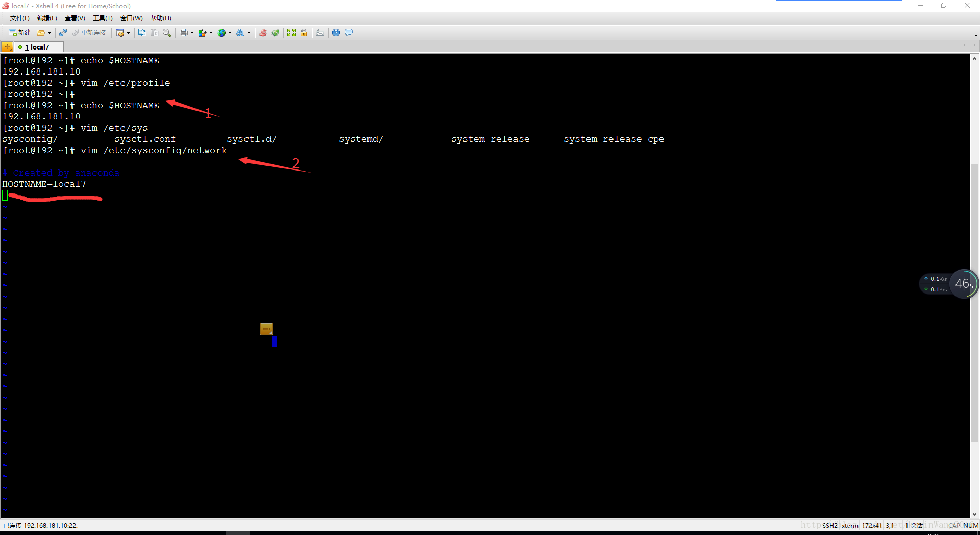Toggle Full Screen icon in toolbar
This screenshot has height=535, width=980.
tap(291, 33)
